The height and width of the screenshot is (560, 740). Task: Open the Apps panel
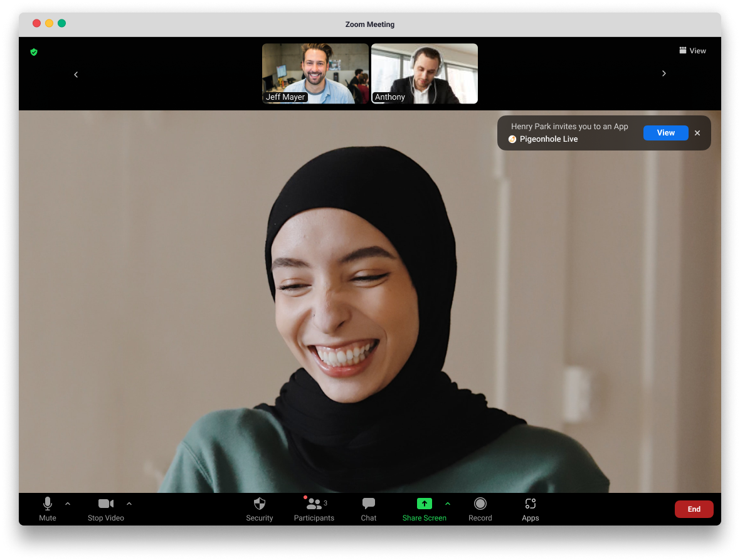[x=531, y=504]
